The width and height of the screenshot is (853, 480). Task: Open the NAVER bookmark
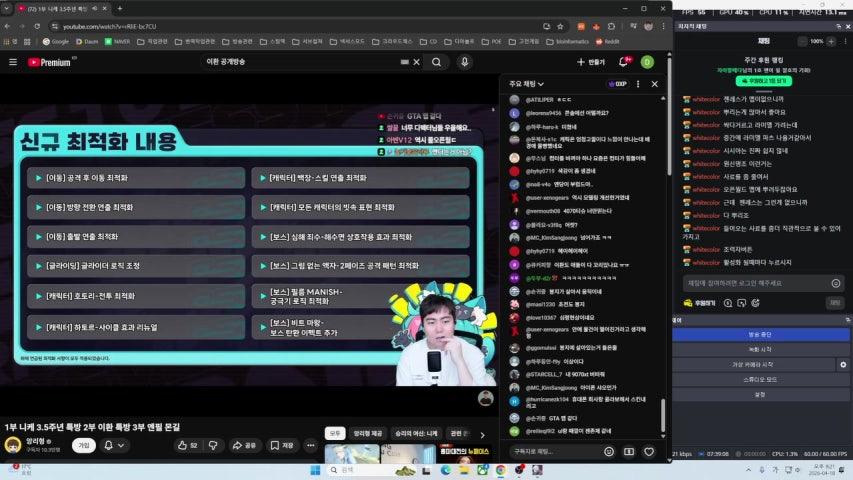(x=117, y=41)
